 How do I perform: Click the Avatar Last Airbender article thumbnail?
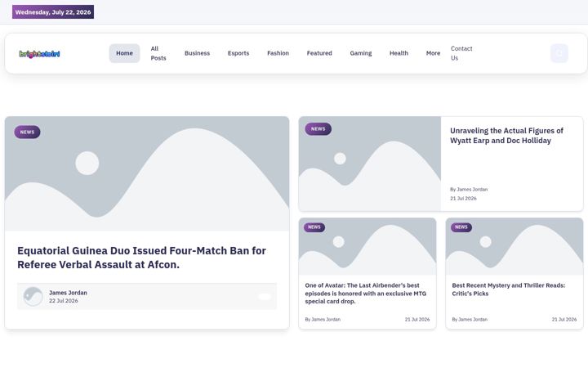click(x=367, y=246)
